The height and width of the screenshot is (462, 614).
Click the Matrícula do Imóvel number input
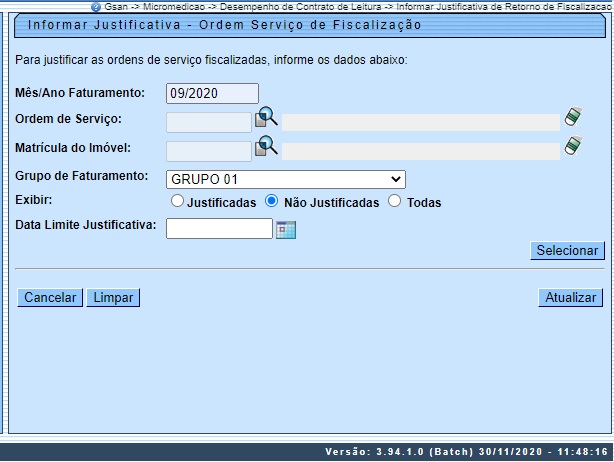tap(208, 151)
